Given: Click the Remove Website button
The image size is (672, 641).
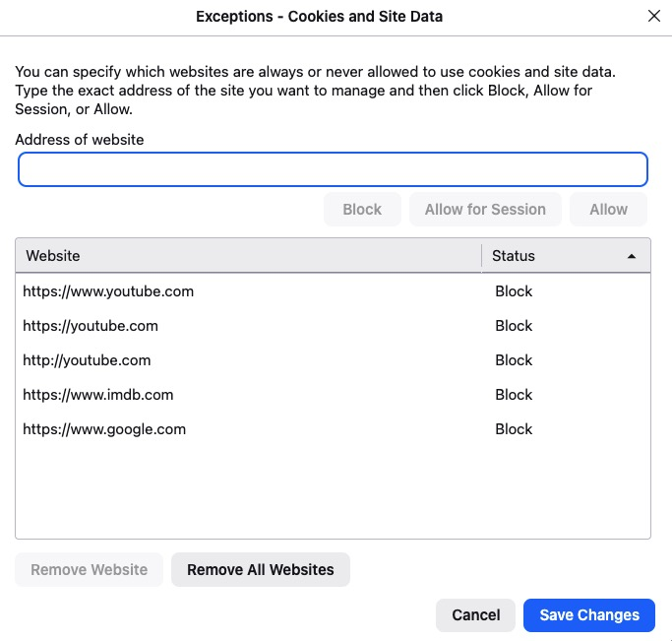Looking at the screenshot, I should coord(90,569).
